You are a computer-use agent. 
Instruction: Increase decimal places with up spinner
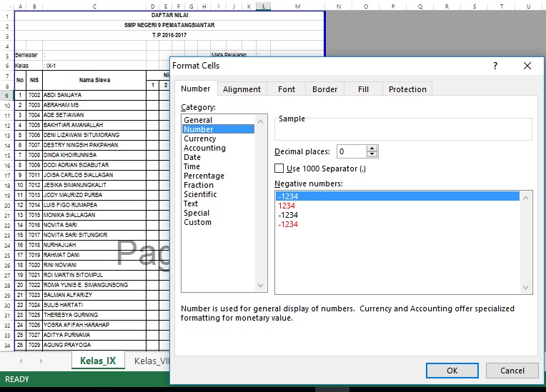[372, 149]
